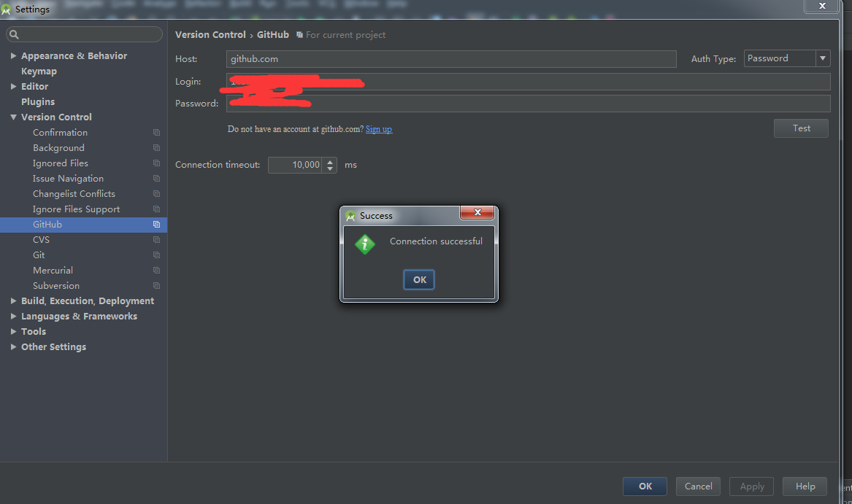Click the shared settings icon beside Subversion

pos(156,285)
